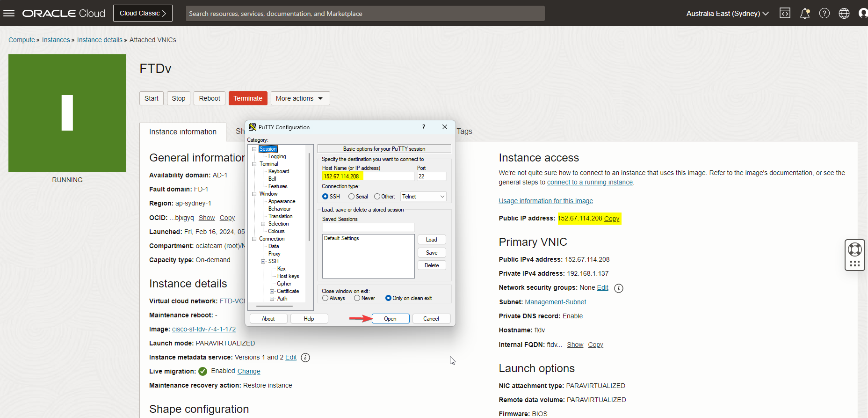Choose Always for close window on exit
Image resolution: width=868 pixels, height=418 pixels.
pos(325,298)
